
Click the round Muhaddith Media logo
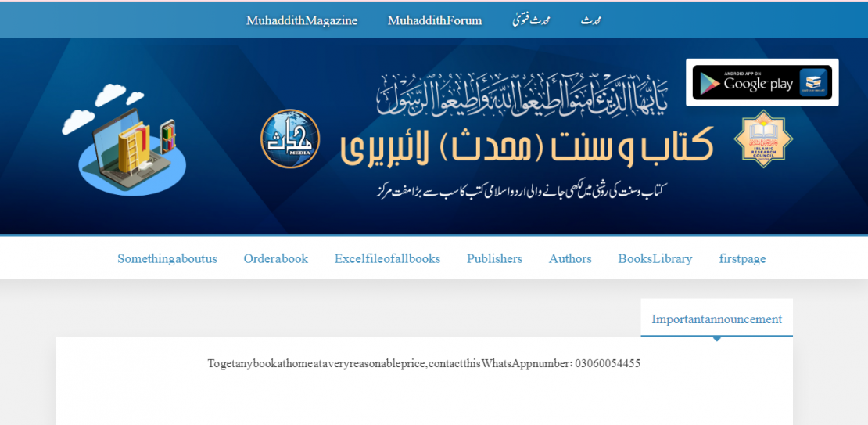(290, 139)
